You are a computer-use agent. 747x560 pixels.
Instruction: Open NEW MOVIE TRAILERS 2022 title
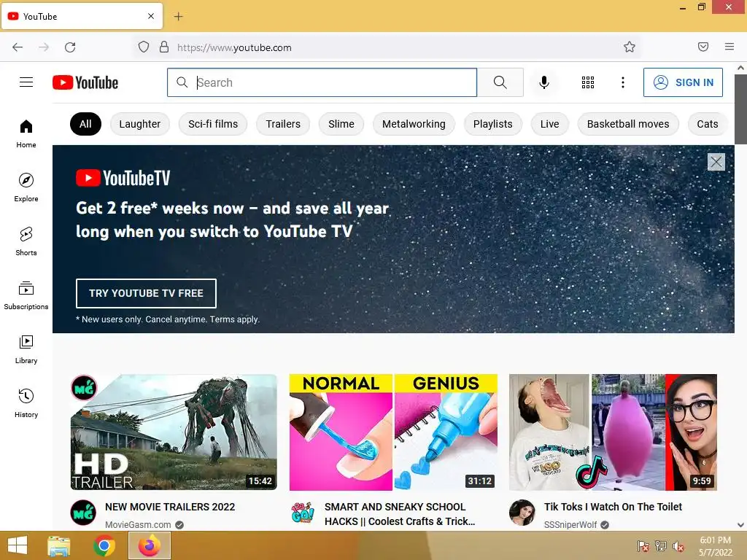[169, 507]
